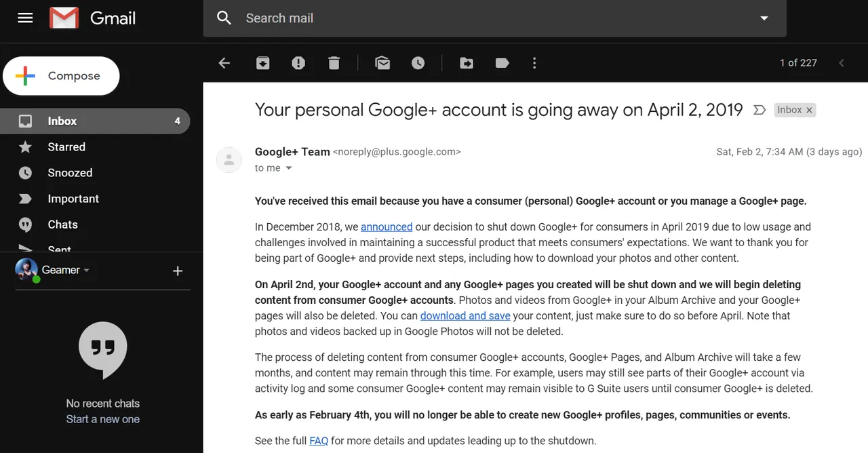Screen dimensions: 868x453
Task: Expand the Geamer hangouts status dropdown
Action: pos(86,271)
